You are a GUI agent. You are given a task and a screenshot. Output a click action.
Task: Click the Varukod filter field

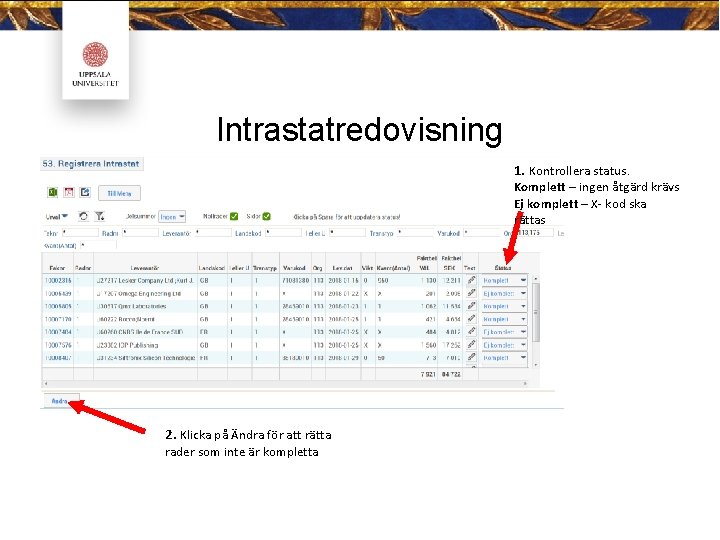coord(482,233)
